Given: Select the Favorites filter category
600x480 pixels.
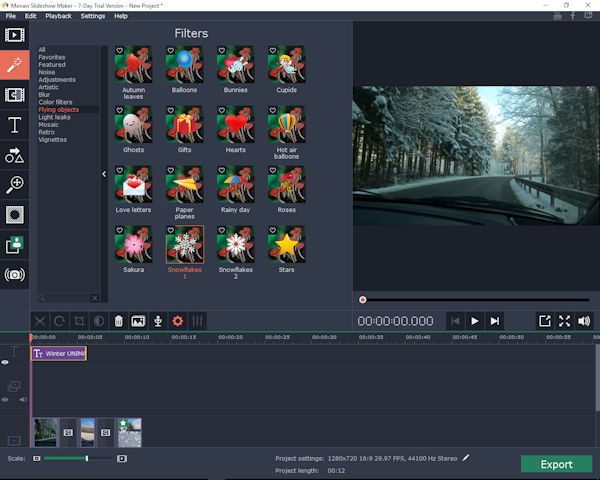Looking at the screenshot, I should coord(52,57).
